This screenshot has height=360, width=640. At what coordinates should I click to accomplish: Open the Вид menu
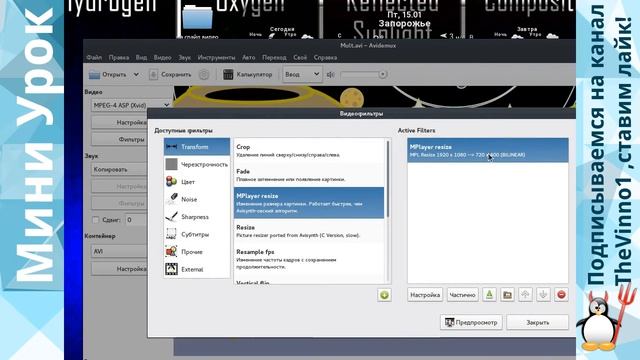point(141,58)
